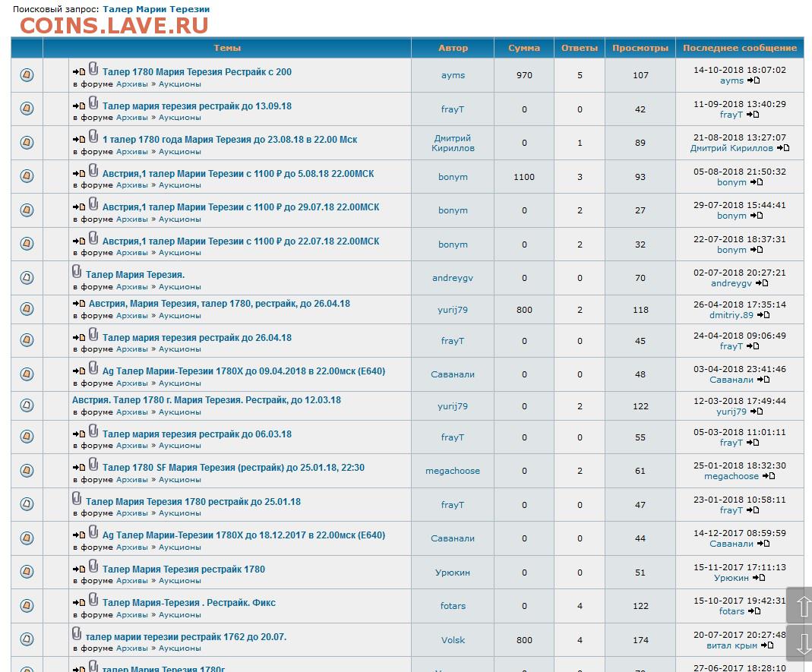Click the date "26-04-2018 17:35:14"
Screen dimensions: 812x672
(x=740, y=304)
